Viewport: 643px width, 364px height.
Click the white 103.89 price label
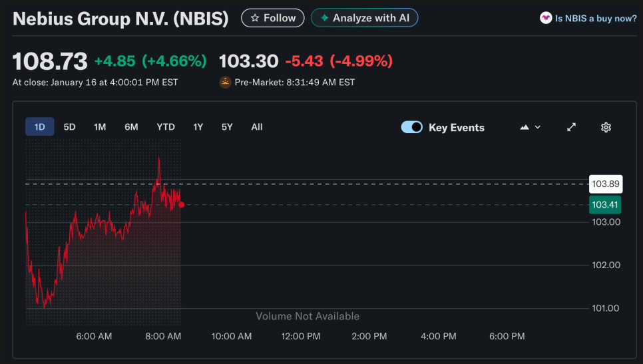click(605, 184)
